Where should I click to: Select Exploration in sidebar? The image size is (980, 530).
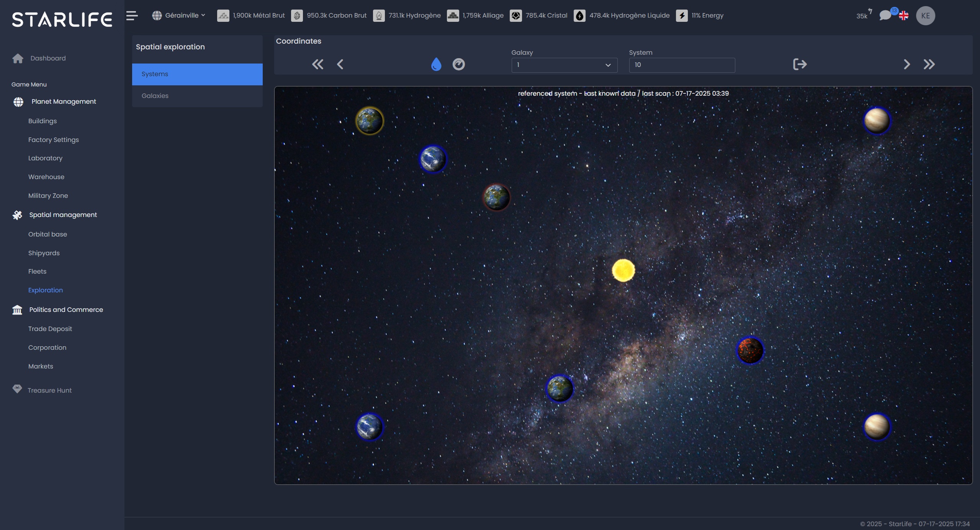[x=46, y=290]
